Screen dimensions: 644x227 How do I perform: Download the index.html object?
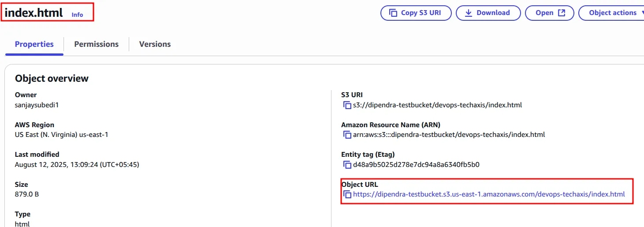point(488,13)
